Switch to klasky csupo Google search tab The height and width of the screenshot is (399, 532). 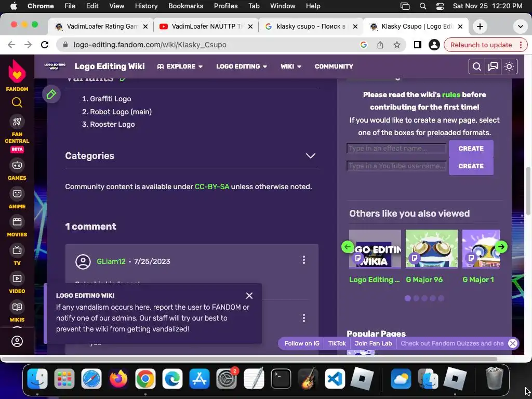(311, 26)
